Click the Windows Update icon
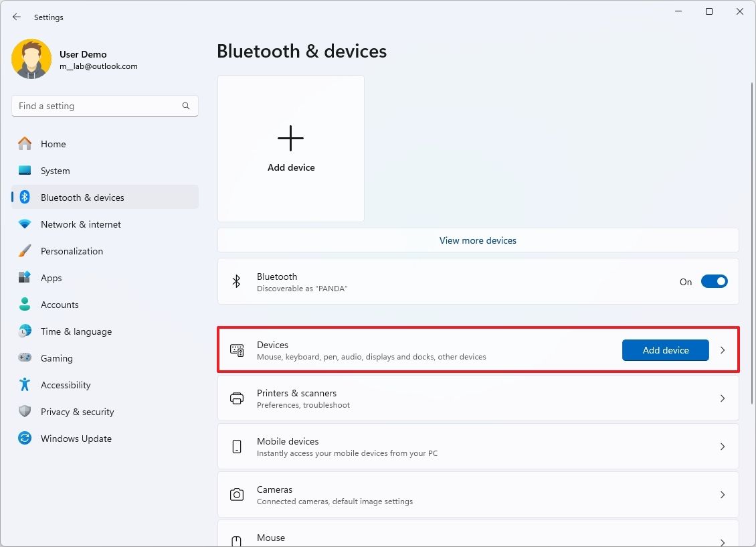The height and width of the screenshot is (547, 756). tap(29, 439)
